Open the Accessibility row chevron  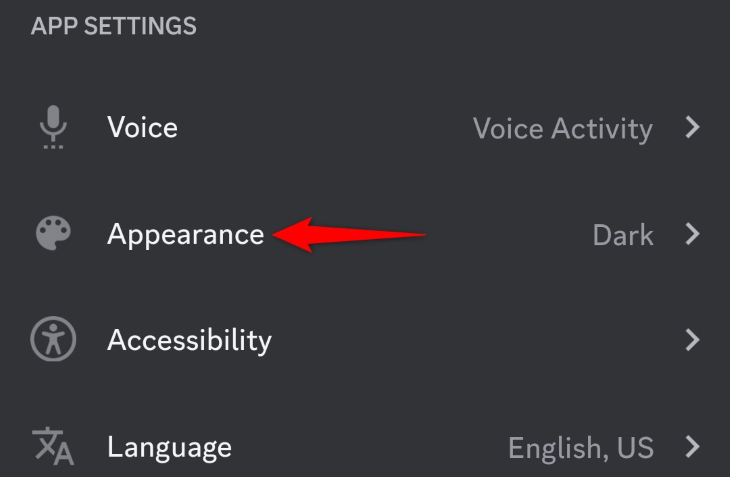click(x=692, y=340)
